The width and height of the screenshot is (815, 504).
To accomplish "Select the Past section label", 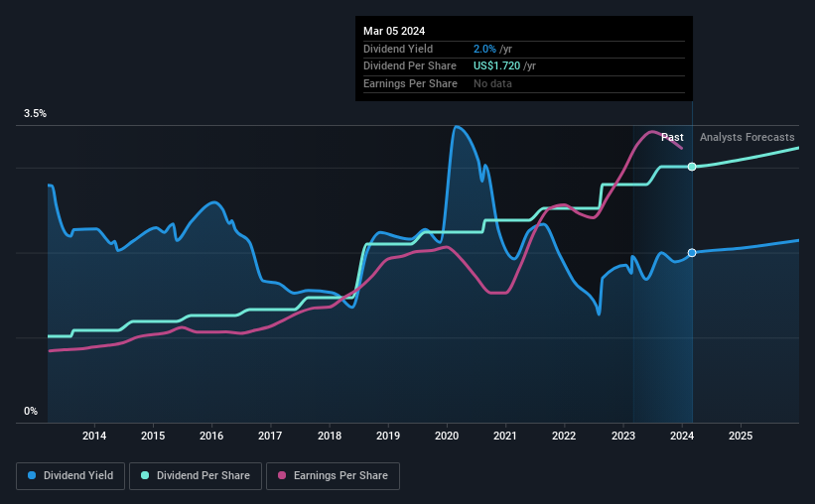I will (x=672, y=137).
